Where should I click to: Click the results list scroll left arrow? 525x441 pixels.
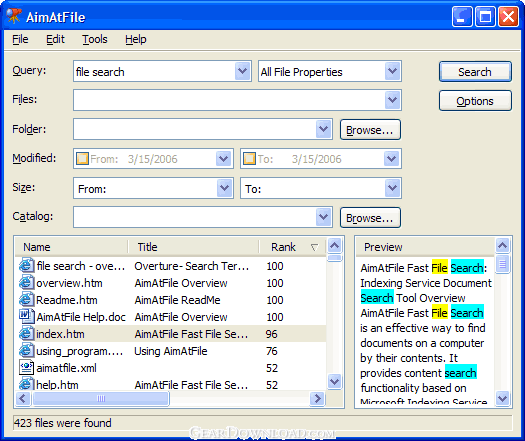[x=23, y=398]
